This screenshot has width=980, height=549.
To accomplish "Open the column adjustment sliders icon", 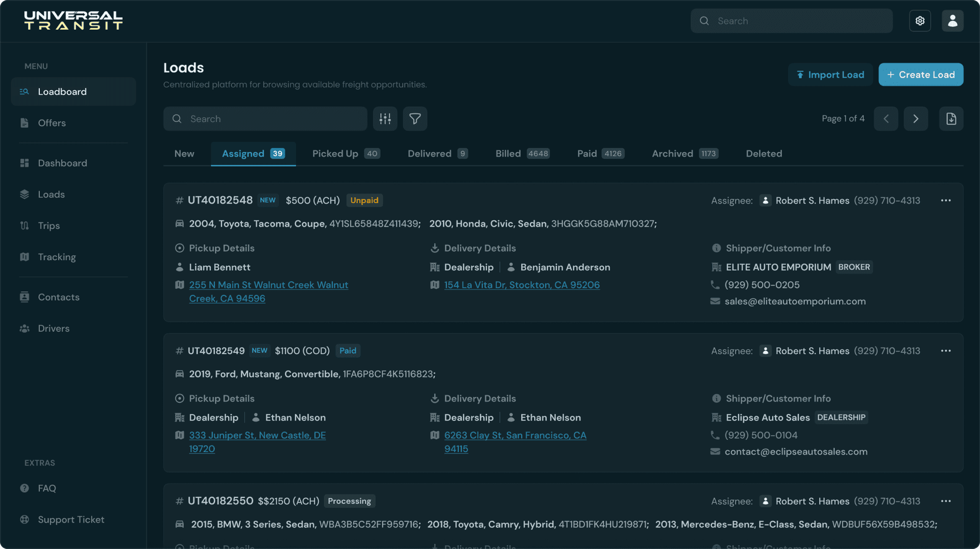I will point(385,119).
